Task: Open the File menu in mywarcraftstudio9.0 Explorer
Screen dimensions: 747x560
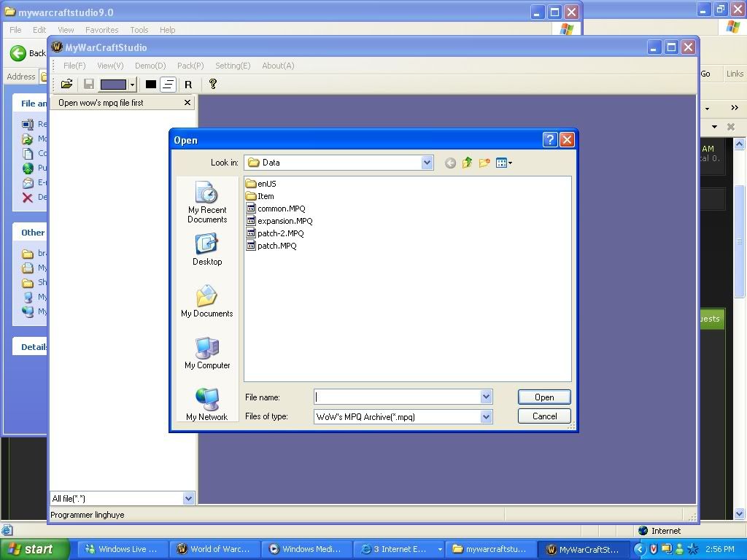Action: (15, 29)
